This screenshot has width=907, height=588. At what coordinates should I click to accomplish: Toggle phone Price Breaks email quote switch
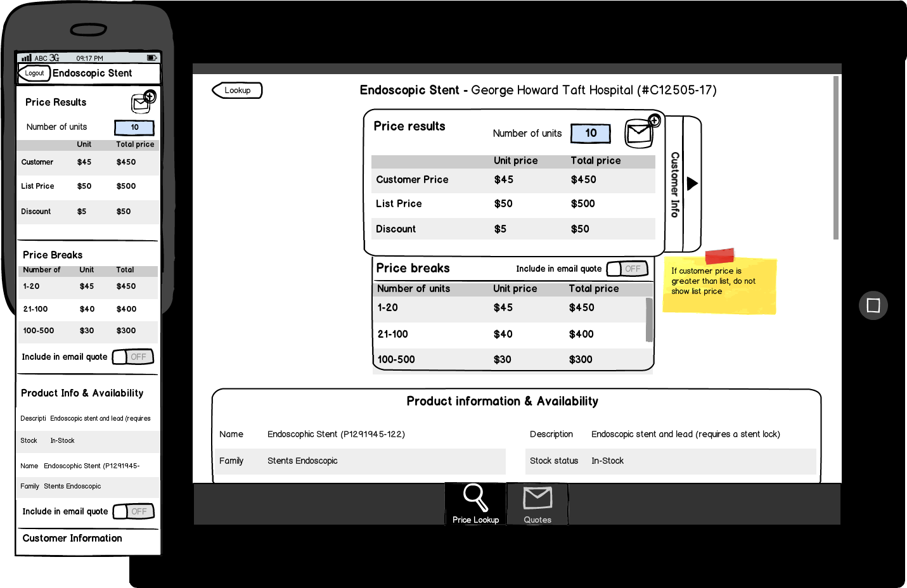pos(133,357)
